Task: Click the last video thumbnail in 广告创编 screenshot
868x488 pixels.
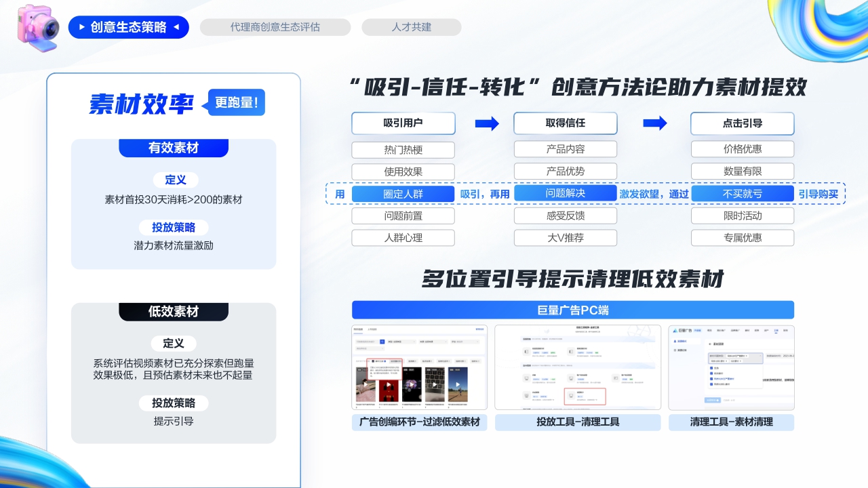Action: (458, 384)
